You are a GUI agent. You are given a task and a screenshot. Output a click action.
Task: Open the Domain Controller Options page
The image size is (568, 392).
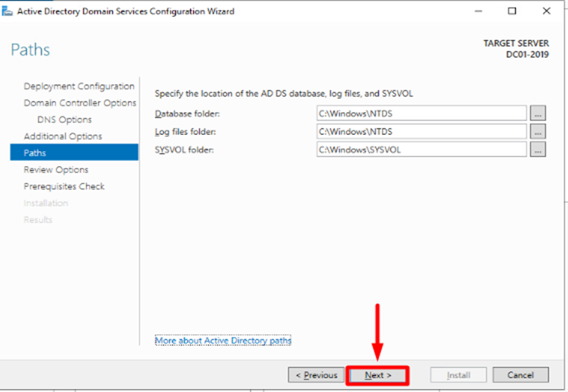point(80,103)
